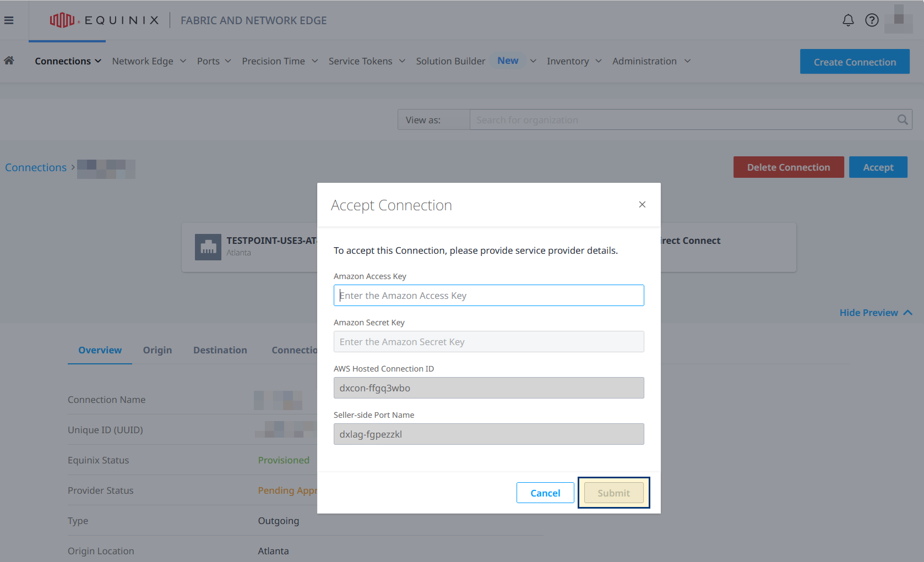The width and height of the screenshot is (924, 562).
Task: Follow the Connections breadcrumb link
Action: tap(36, 167)
